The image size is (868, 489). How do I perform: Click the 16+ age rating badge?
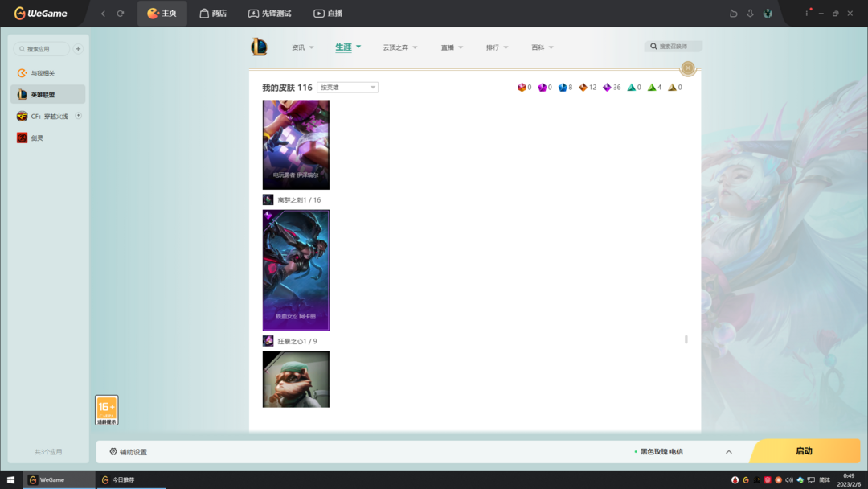pyautogui.click(x=107, y=410)
